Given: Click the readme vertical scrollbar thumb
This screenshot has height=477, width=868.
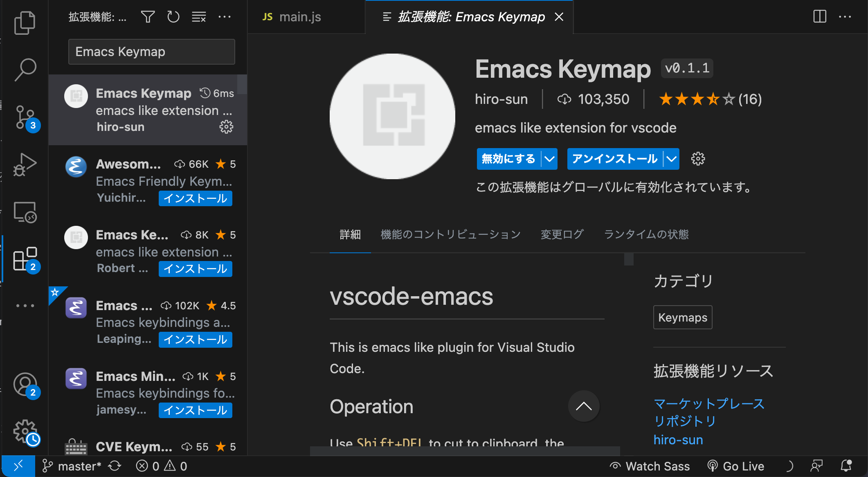Looking at the screenshot, I should 629,259.
